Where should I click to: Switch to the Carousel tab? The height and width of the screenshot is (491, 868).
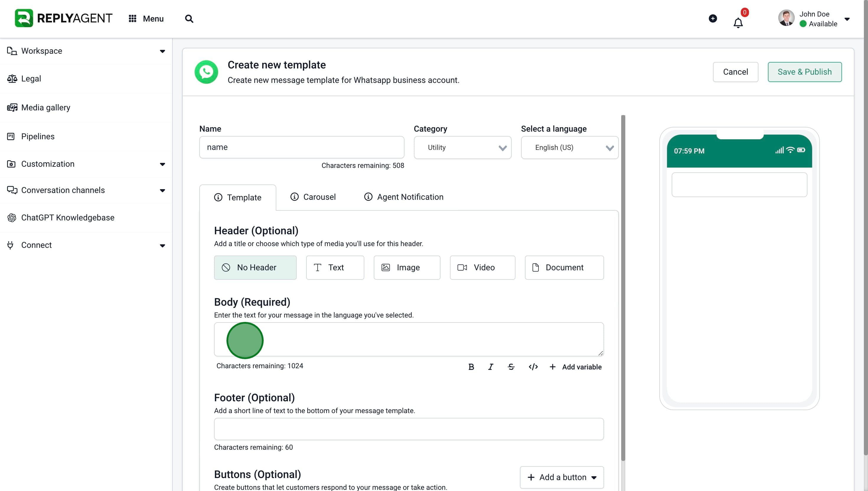click(x=313, y=197)
